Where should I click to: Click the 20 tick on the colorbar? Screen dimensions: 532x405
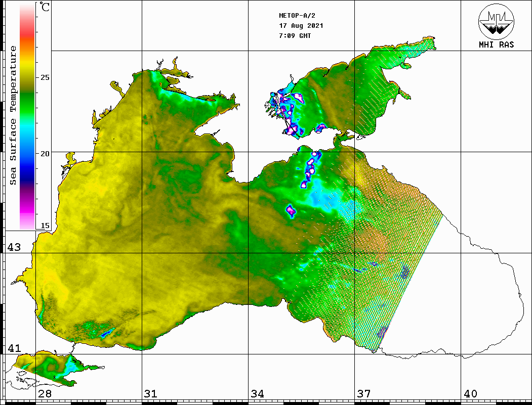pyautogui.click(x=45, y=154)
